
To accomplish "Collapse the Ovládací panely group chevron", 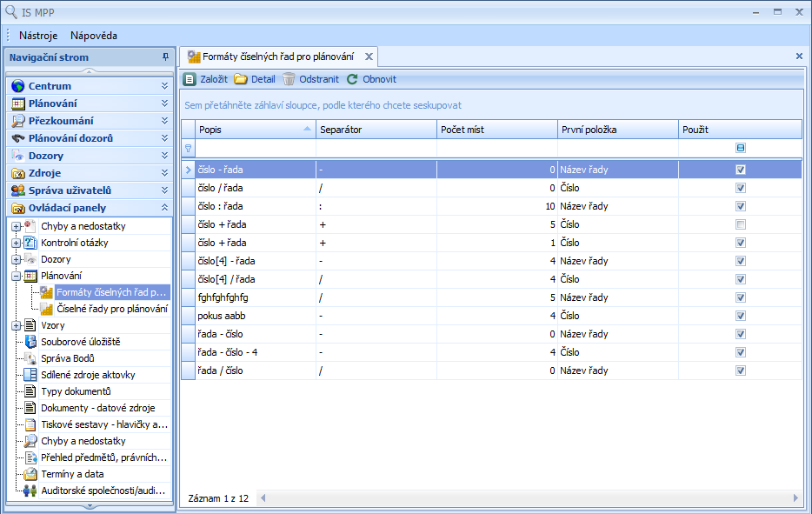I will click(x=164, y=208).
